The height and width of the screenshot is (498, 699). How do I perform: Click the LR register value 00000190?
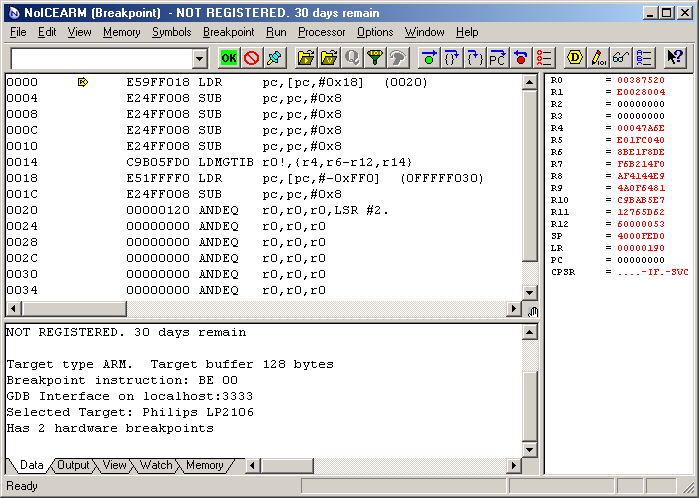click(x=641, y=248)
